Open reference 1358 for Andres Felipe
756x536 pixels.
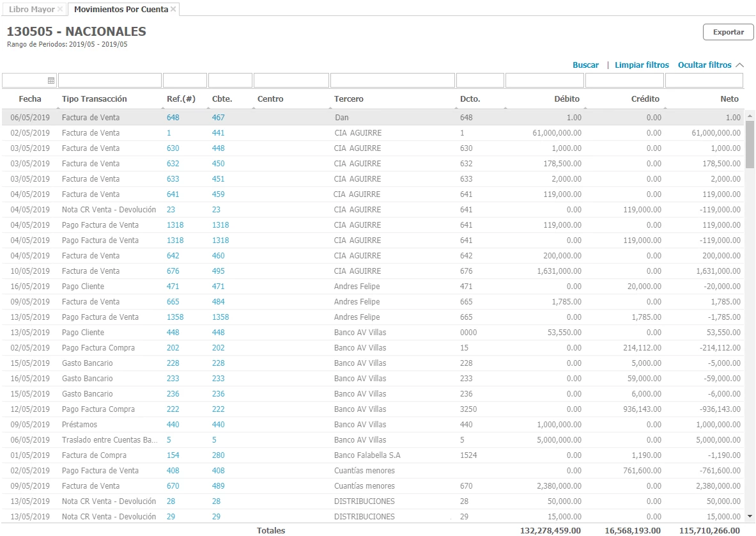(x=175, y=317)
